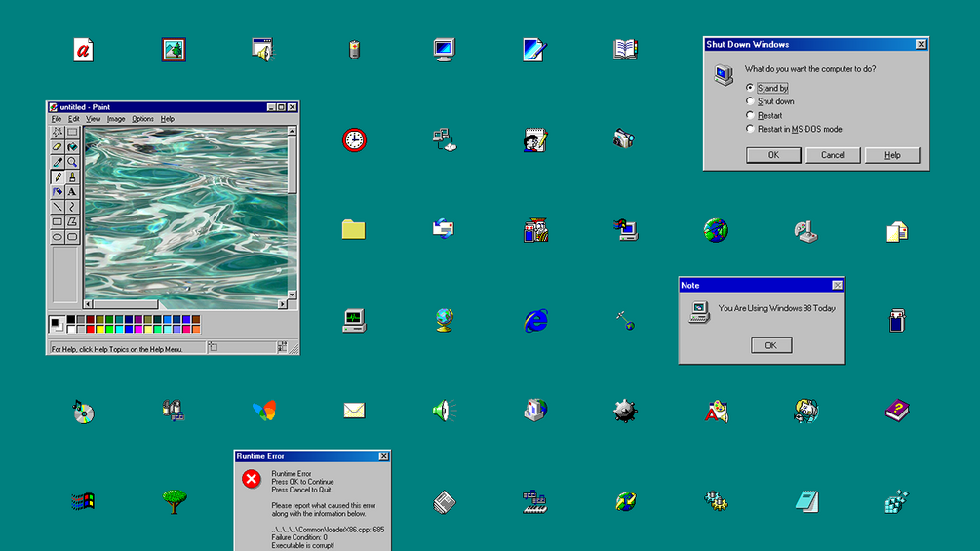
Task: Click Paint's horizontal scrollbar left arrow
Action: pyautogui.click(x=88, y=304)
